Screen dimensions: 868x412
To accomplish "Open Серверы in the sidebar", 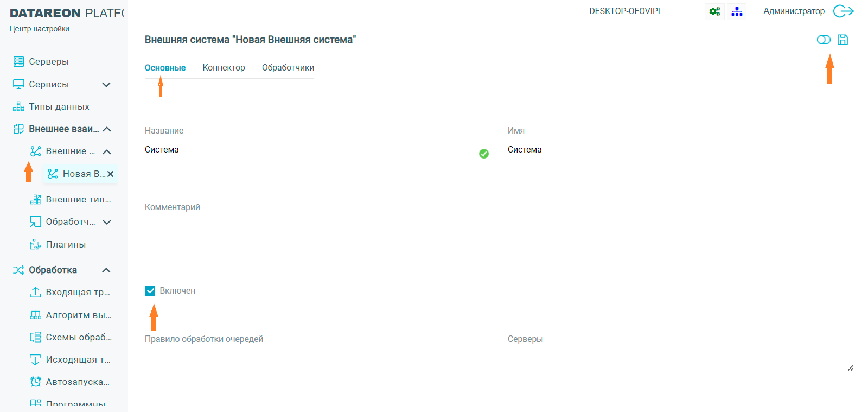I will coord(49,61).
